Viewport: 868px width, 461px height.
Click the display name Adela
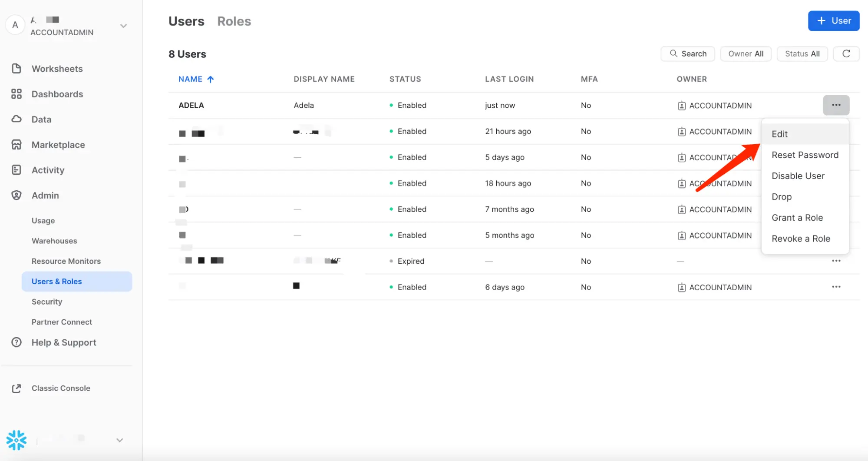[x=304, y=105]
